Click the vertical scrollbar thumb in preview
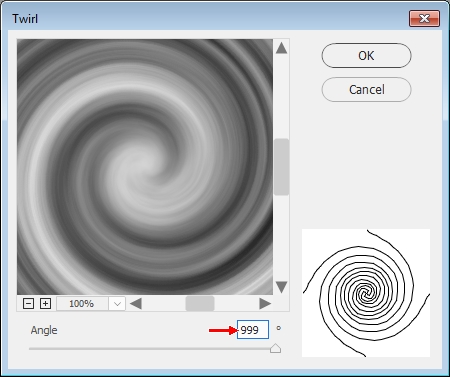The height and width of the screenshot is (377, 450). click(281, 167)
